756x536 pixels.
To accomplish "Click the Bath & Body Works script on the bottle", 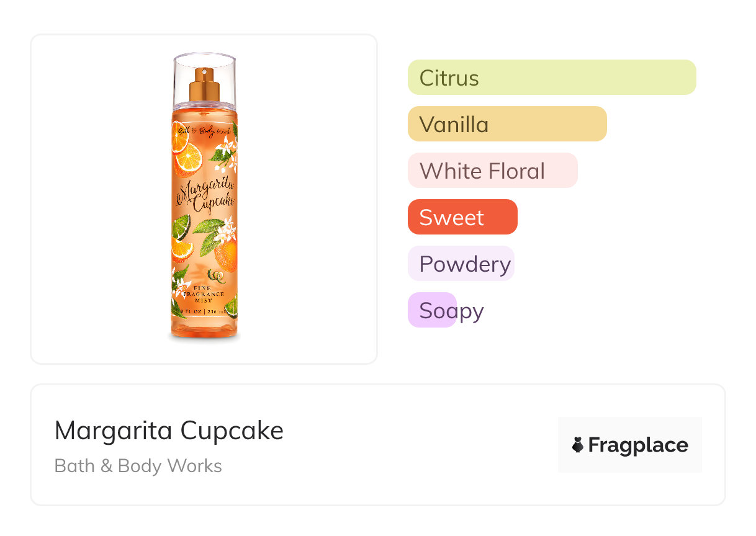I will click(x=204, y=130).
